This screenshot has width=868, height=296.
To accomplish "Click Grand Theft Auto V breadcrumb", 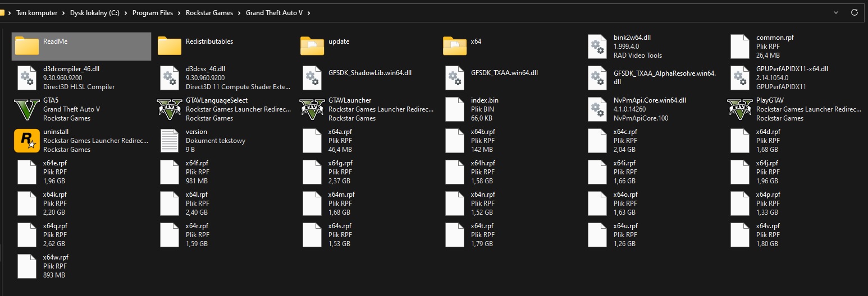I will (x=275, y=13).
